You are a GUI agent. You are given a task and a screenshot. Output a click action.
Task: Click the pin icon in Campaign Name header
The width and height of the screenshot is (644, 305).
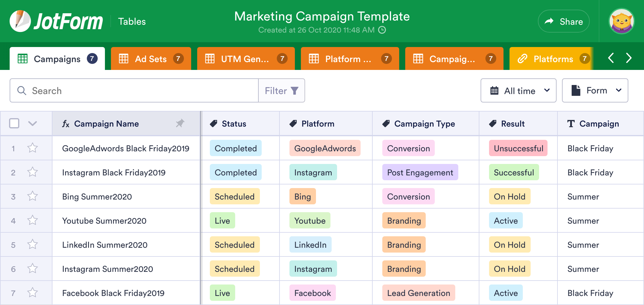tap(180, 124)
